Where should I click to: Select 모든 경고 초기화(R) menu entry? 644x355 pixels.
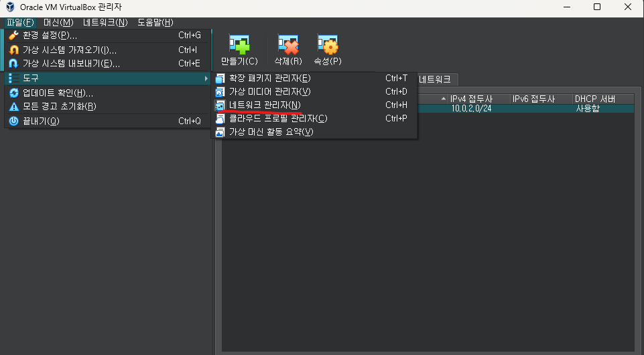coord(108,107)
